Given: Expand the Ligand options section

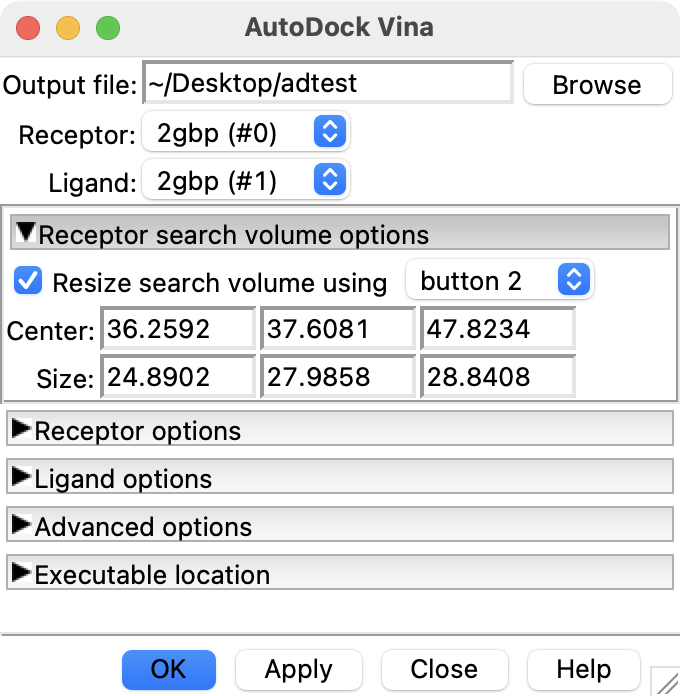Looking at the screenshot, I should [x=21, y=478].
